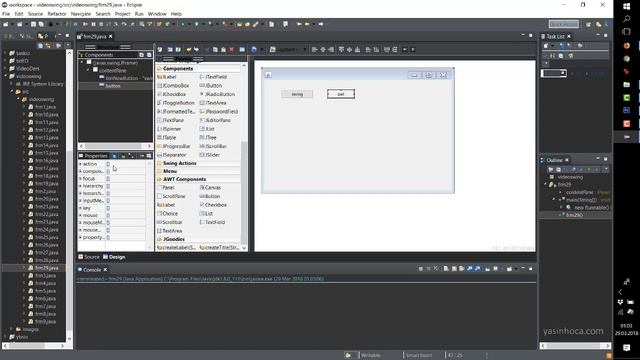
Task: Click the selected button in design canvas
Action: pyautogui.click(x=341, y=94)
